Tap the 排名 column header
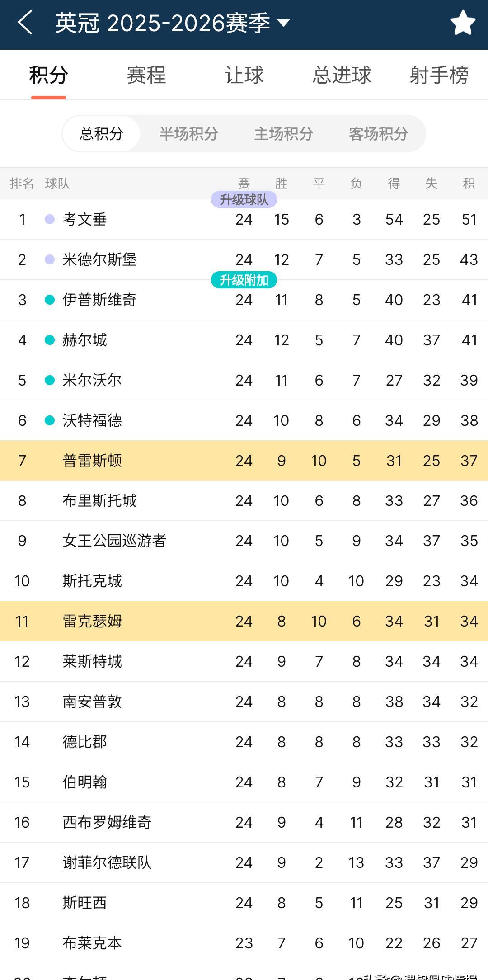Viewport: 488px width, 980px height. (x=22, y=184)
